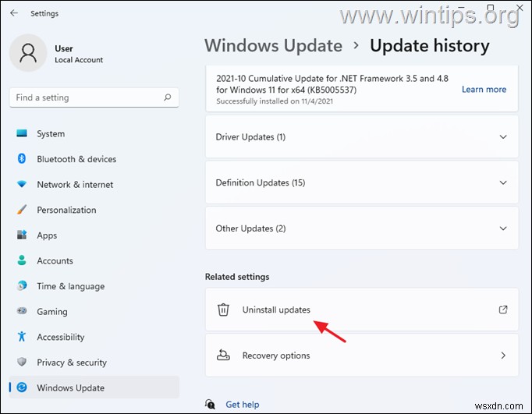Open Accounts category
Image resolution: width=532 pixels, height=414 pixels.
pos(94,260)
